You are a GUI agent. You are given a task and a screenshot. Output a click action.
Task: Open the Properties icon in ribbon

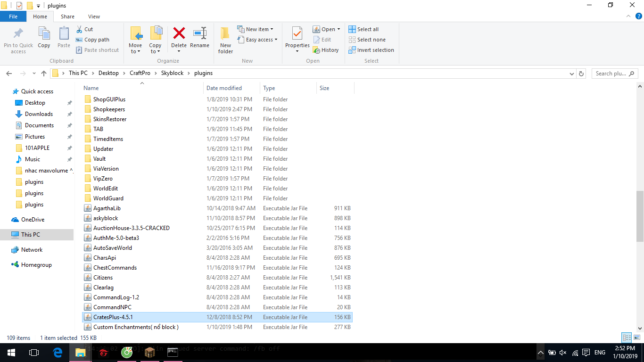point(297,33)
